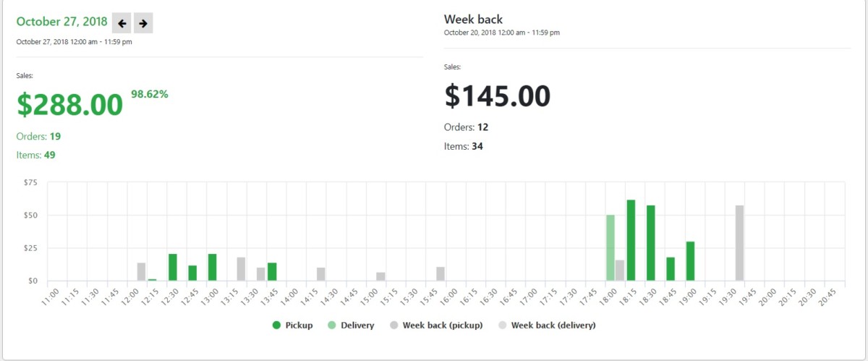
Task: Select the gray week back bar at 19:30
Action: point(739,243)
